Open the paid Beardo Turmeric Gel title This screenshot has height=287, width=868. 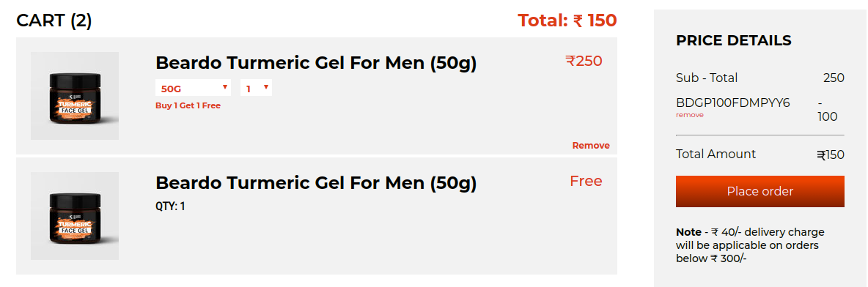[x=315, y=63]
